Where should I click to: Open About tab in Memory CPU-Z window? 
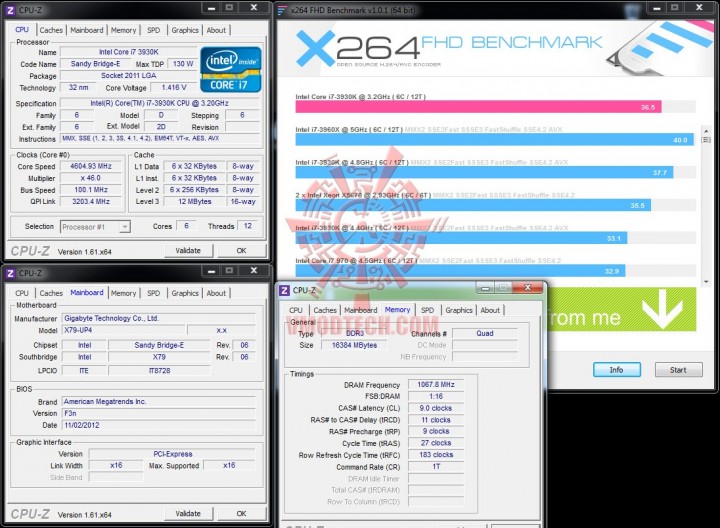[490, 310]
